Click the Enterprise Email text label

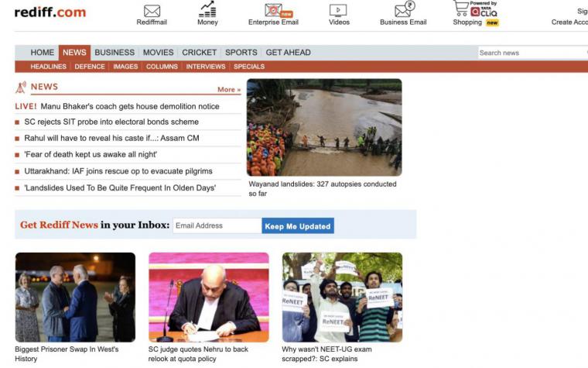tap(273, 22)
